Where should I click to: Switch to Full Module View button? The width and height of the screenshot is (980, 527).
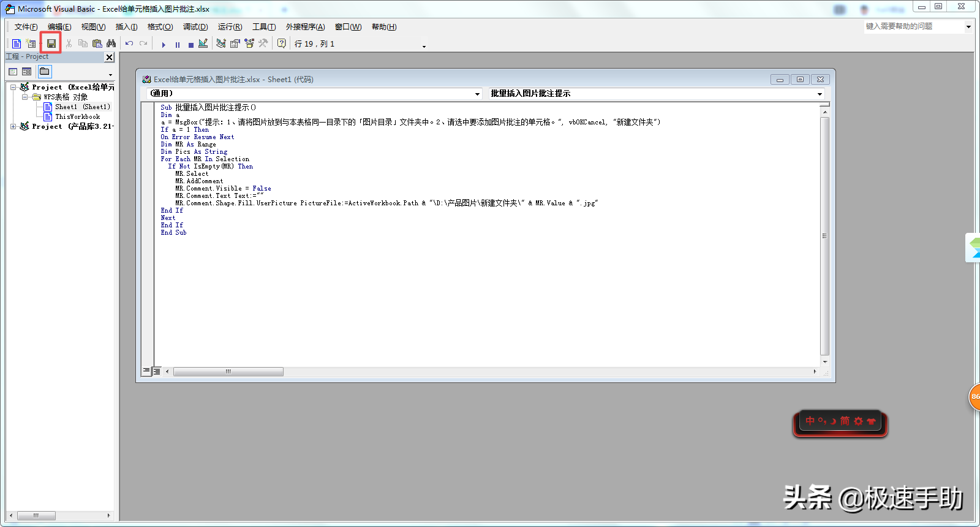point(157,371)
